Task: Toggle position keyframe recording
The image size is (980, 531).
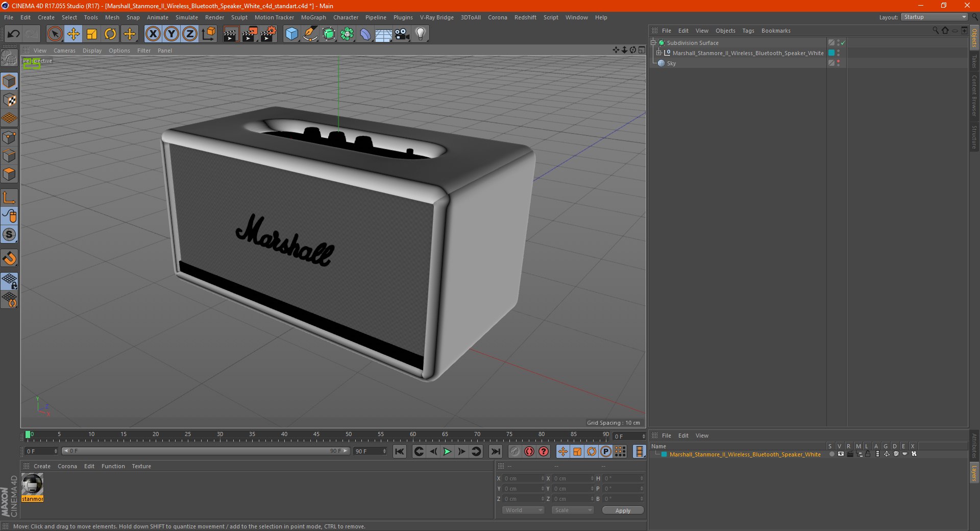Action: [562, 451]
